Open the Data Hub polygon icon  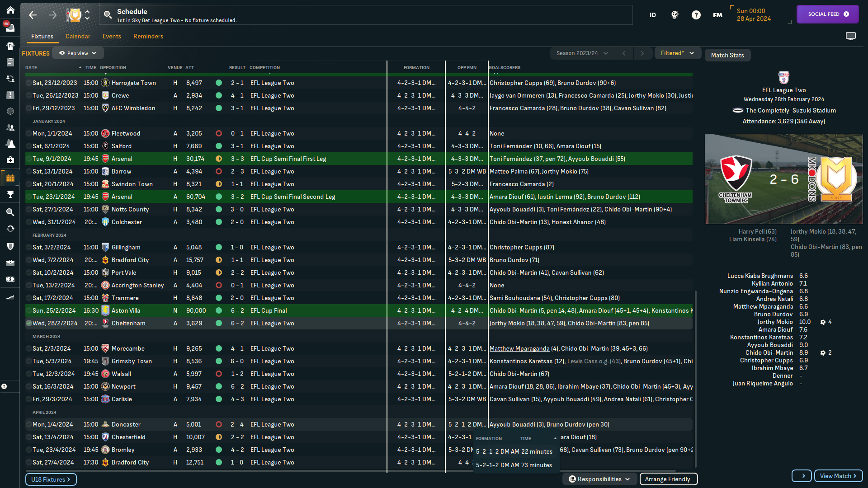(x=10, y=111)
